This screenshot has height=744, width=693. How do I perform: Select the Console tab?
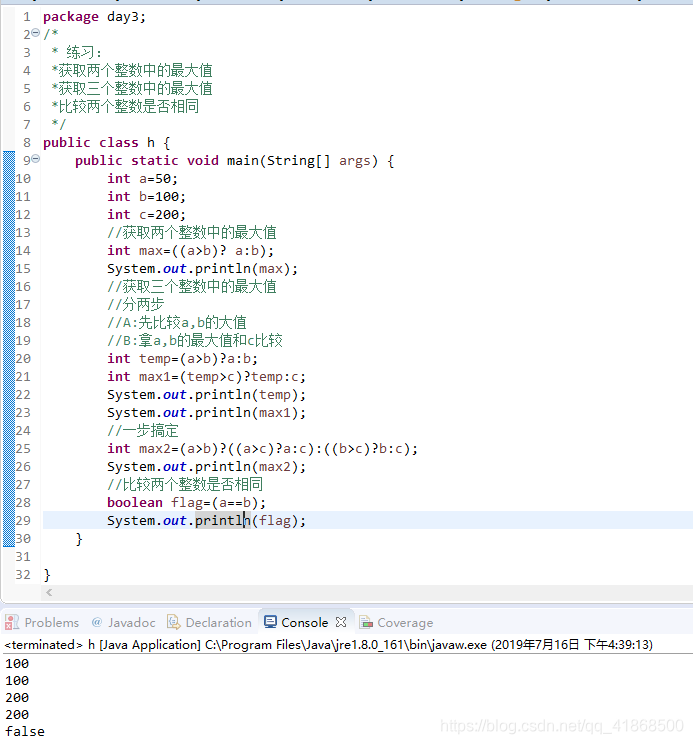[x=305, y=623]
